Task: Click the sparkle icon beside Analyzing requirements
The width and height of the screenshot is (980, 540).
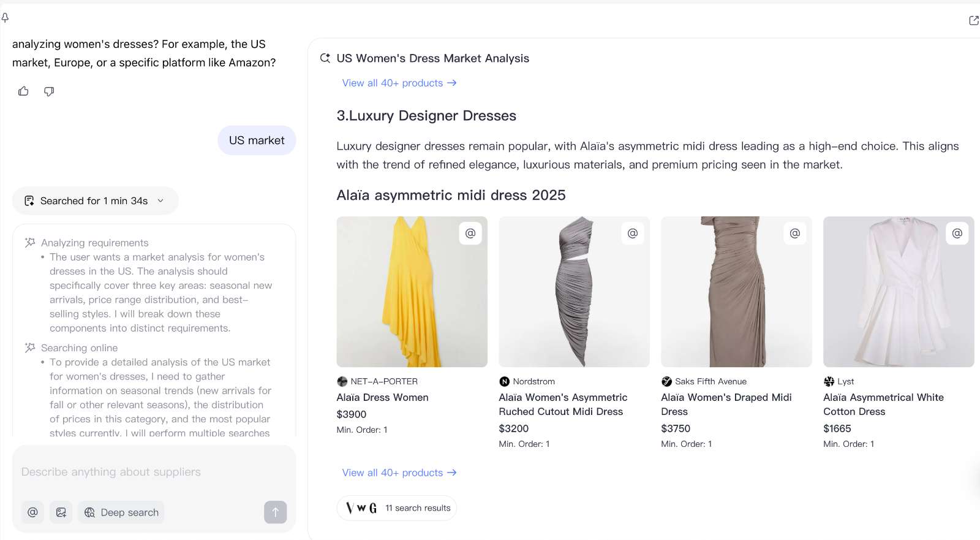Action: tap(29, 243)
